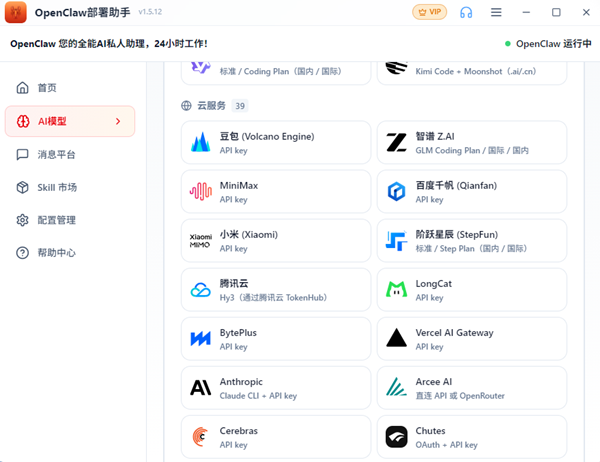
Task: Click the Volcano Engine mountain logo
Action: pos(201,142)
